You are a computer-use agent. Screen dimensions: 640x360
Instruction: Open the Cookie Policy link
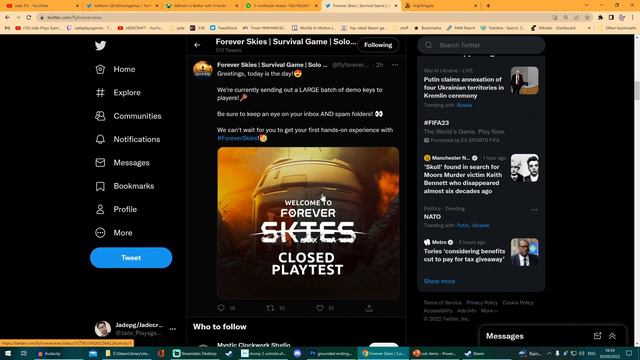518,302
